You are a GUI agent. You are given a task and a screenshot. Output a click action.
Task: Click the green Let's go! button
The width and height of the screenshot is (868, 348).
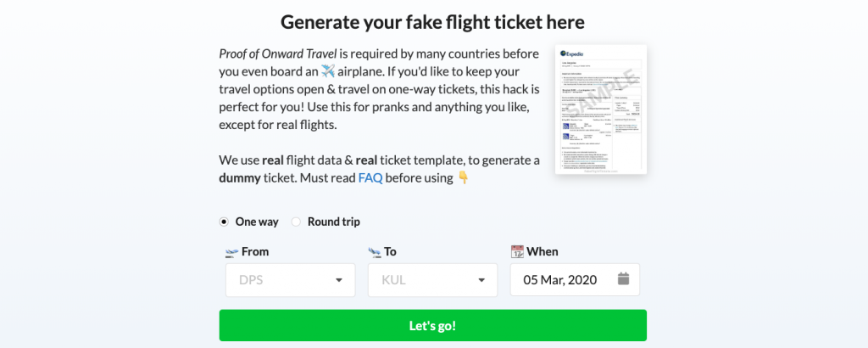point(433,325)
